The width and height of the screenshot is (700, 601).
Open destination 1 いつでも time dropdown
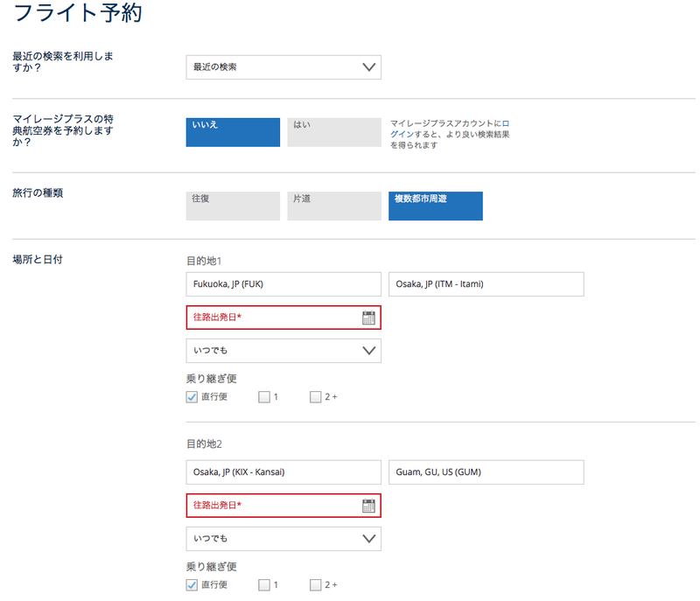point(283,351)
